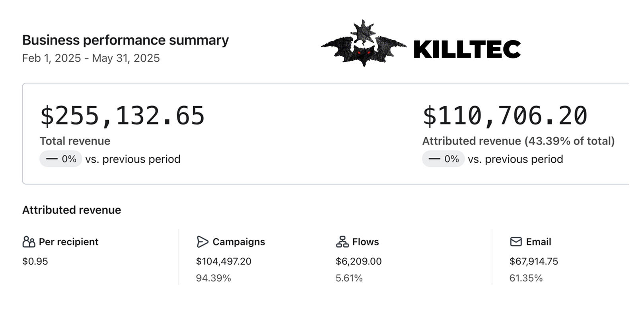Click the Campaigns 94.39% percentage
This screenshot has width=644, height=315.
[x=213, y=278]
